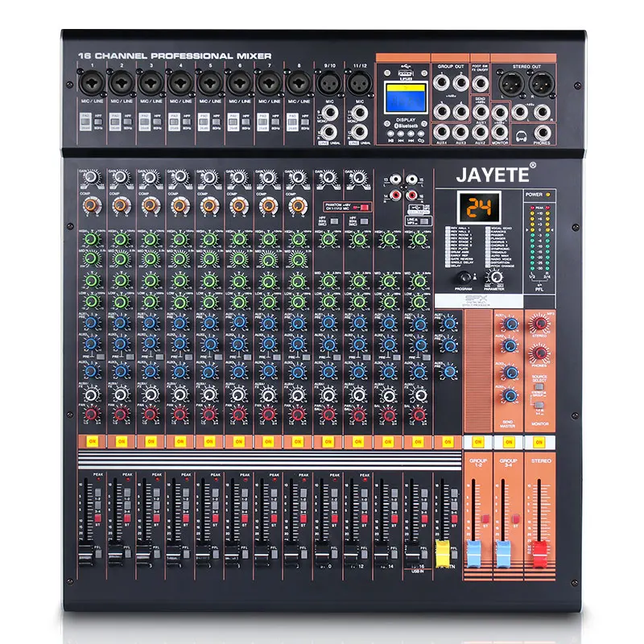Toggle the LINE & MP3 switch
This screenshot has height=644, width=644.
[x=424, y=221]
